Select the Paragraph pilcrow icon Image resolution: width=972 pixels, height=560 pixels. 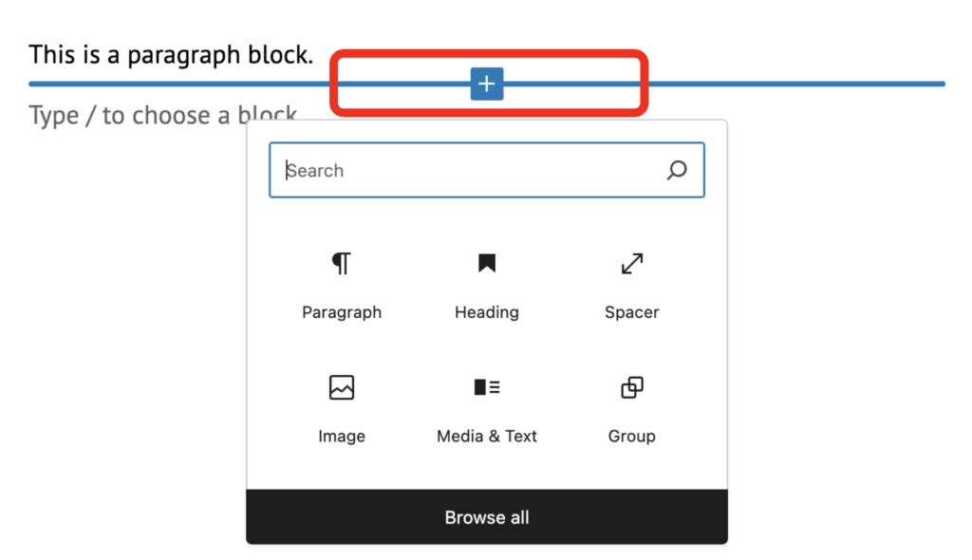(x=342, y=264)
